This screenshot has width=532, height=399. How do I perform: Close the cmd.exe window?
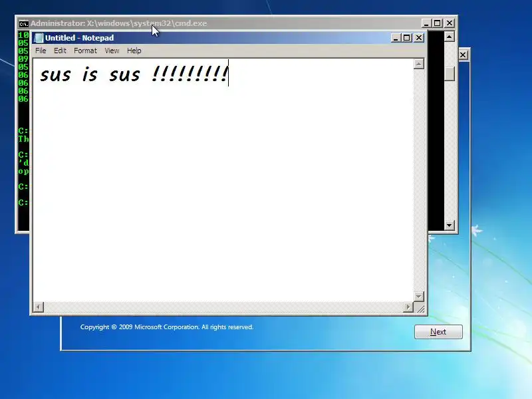[x=450, y=23]
